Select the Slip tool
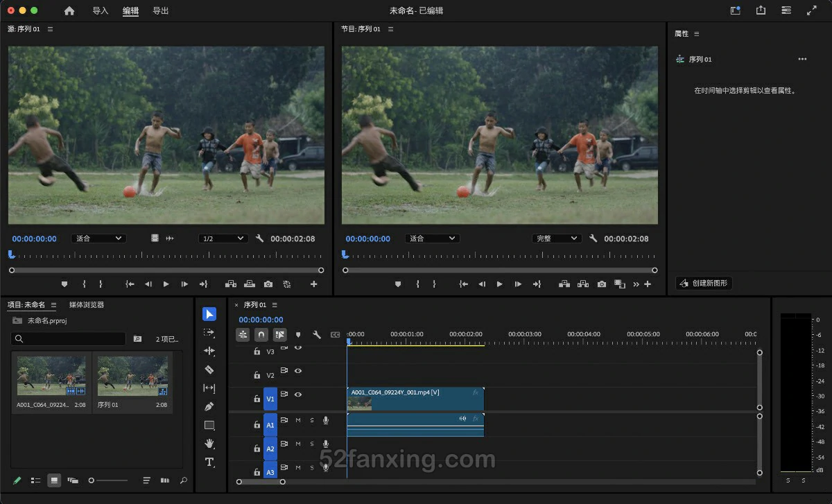Image resolution: width=832 pixels, height=504 pixels. [209, 388]
